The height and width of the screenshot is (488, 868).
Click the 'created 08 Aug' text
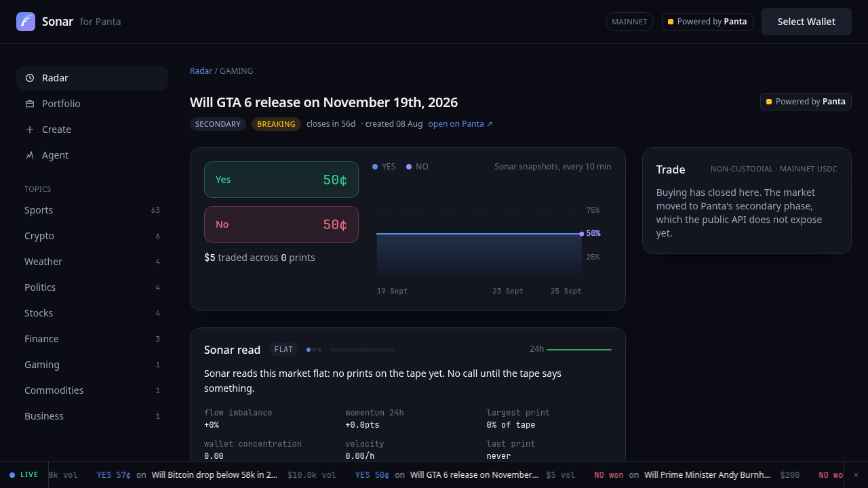(x=394, y=124)
